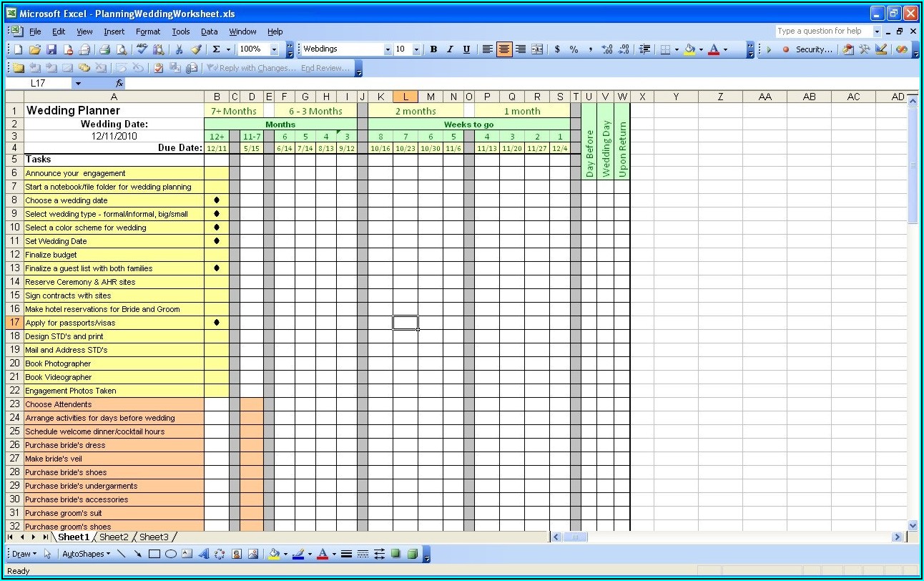The width and height of the screenshot is (924, 581).
Task: Switch to the Sheet2 tab
Action: tap(114, 537)
